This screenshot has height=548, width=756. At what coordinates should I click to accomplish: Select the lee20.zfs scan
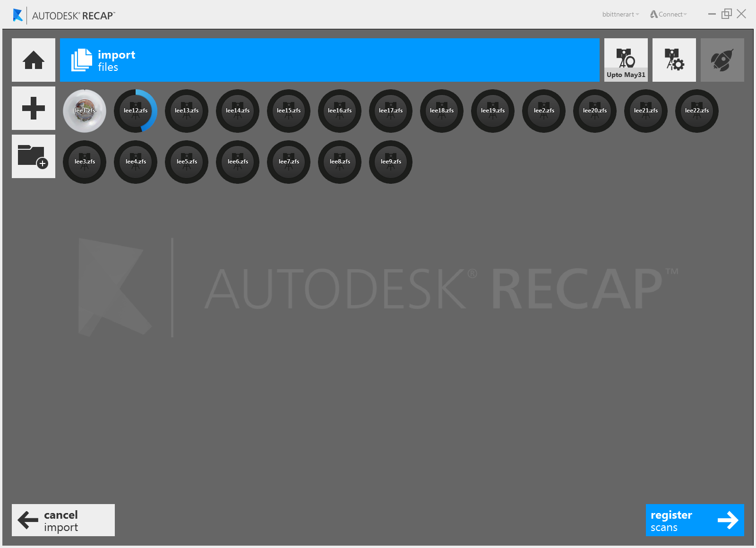(x=595, y=111)
